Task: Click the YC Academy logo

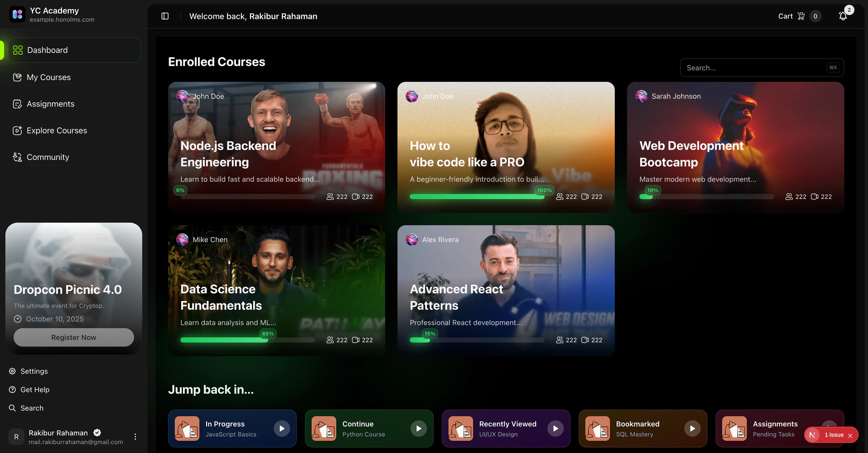Action: click(18, 14)
